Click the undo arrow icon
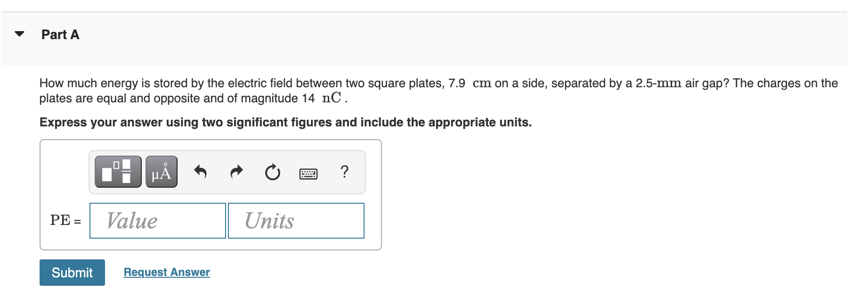Screen dimensions: 868x307 pyautogui.click(x=200, y=172)
